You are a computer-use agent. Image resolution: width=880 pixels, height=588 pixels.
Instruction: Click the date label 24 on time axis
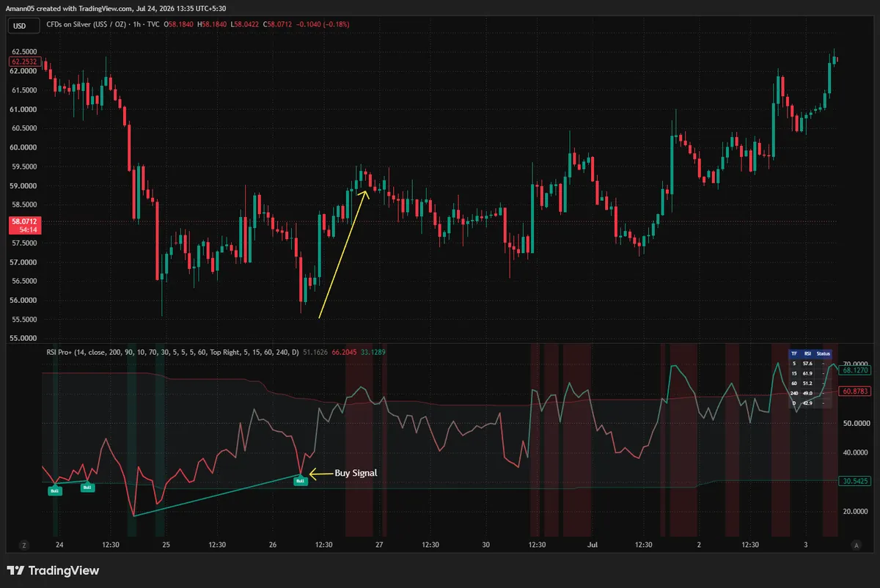click(60, 545)
